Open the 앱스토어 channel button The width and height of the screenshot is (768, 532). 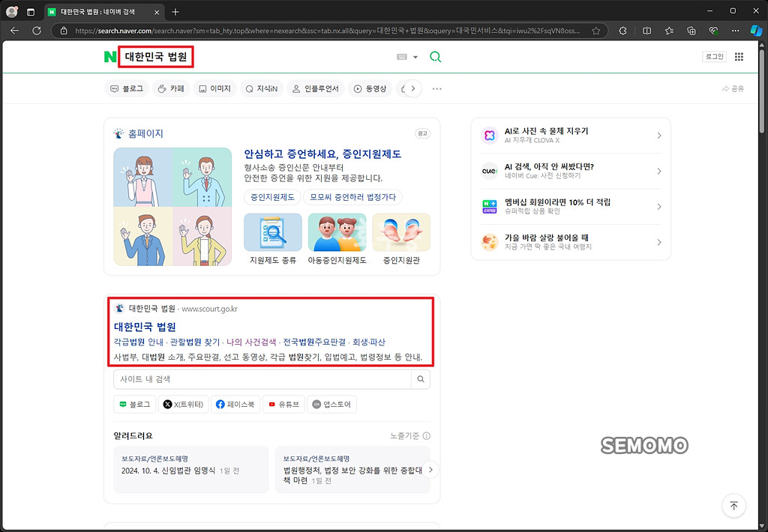[x=331, y=405]
